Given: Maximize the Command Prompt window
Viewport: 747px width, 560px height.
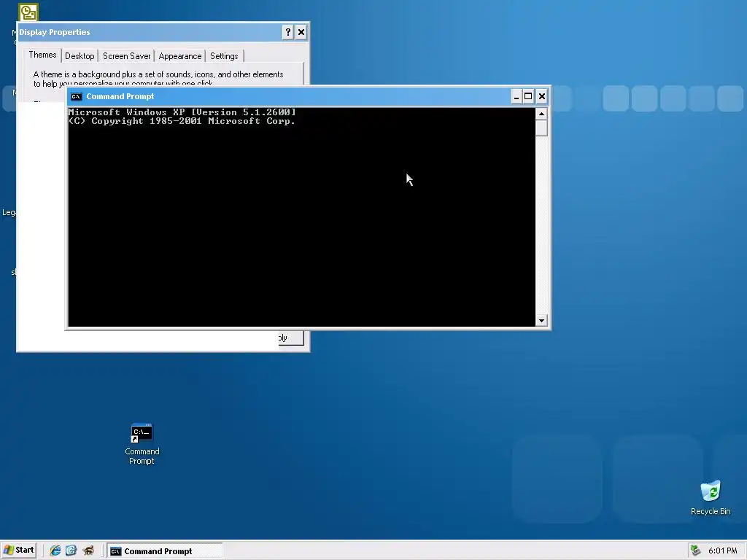Looking at the screenshot, I should tap(528, 97).
